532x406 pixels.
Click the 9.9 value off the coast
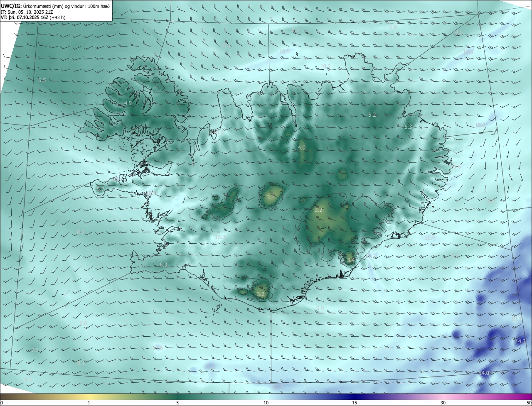click(320, 308)
